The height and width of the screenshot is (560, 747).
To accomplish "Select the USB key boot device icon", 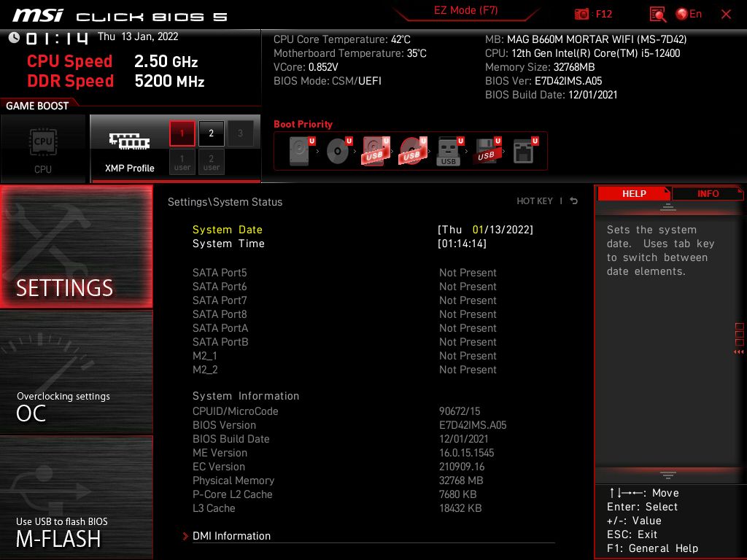I will [449, 151].
